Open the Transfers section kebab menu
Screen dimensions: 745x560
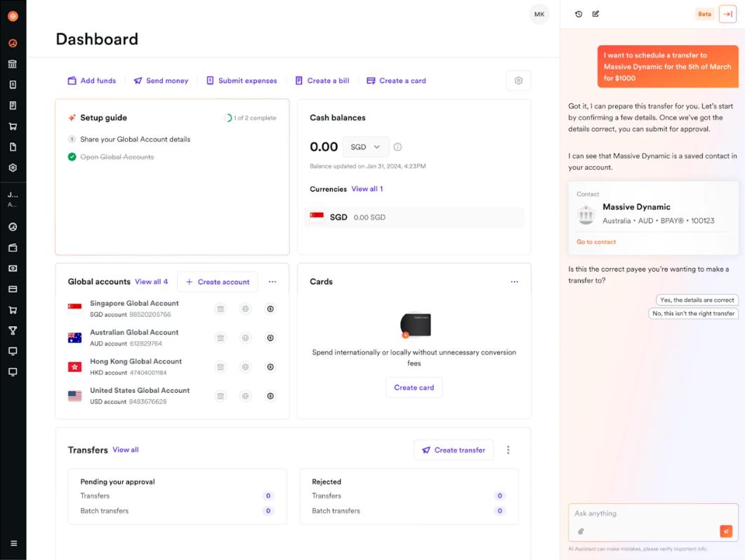coord(508,450)
